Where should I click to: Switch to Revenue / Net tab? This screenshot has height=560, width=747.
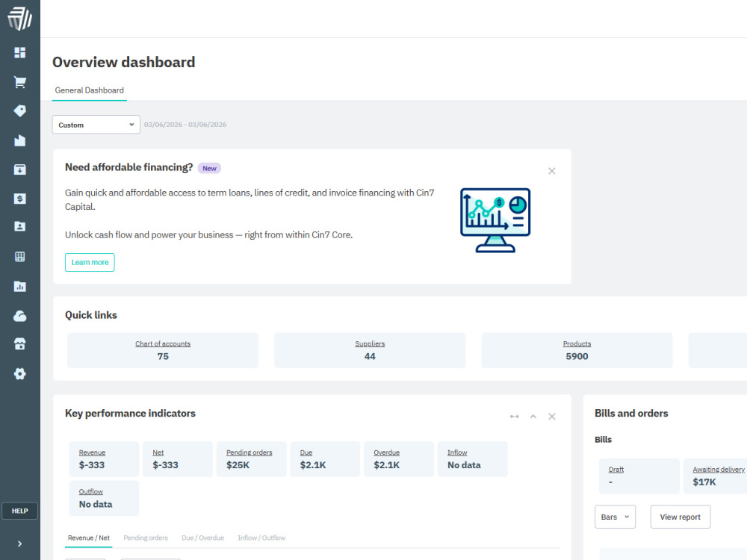[x=89, y=538]
